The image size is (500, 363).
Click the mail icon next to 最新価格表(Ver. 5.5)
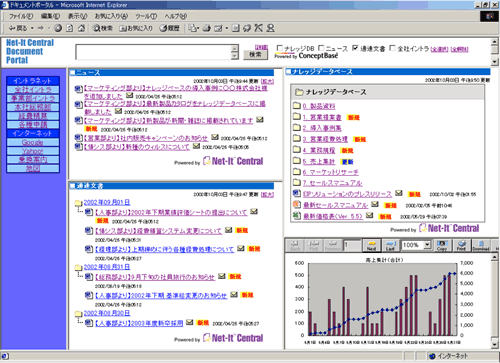(369, 215)
